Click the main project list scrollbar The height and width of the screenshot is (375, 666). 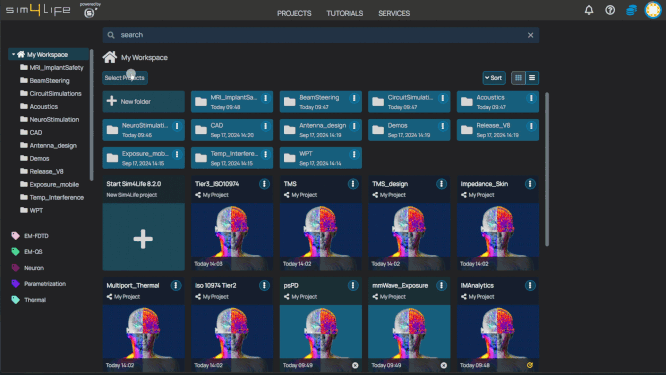pyautogui.click(x=547, y=169)
